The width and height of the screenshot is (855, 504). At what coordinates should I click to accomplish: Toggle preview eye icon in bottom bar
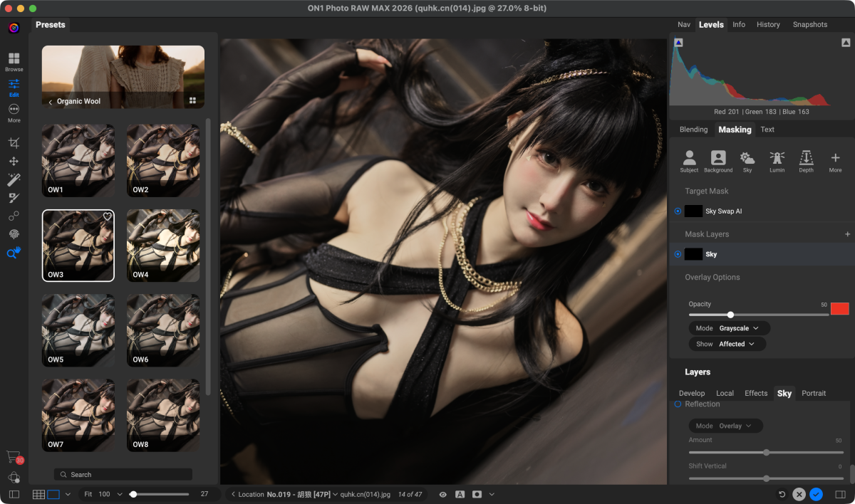pos(442,494)
